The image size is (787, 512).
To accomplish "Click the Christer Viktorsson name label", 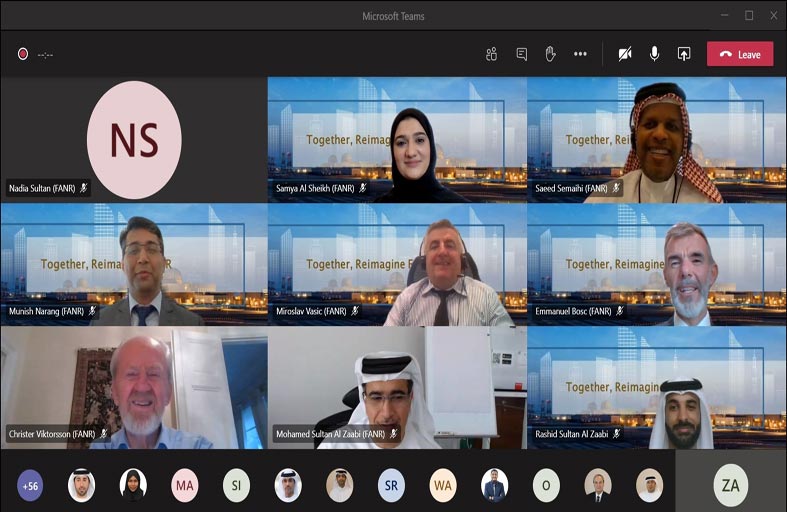I will [52, 434].
